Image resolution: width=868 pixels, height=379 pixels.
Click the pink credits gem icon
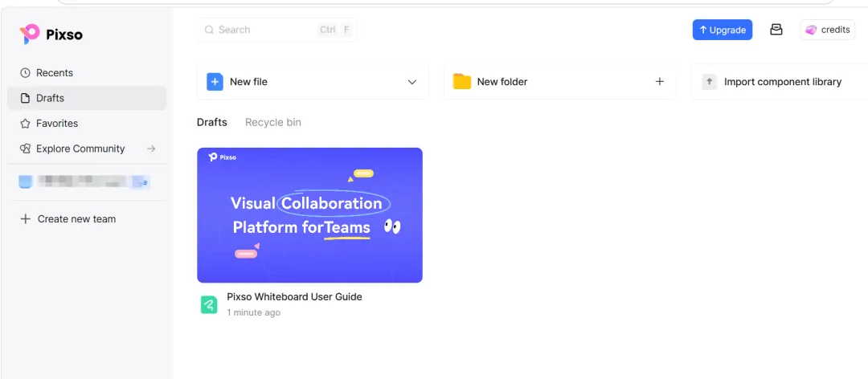tap(811, 30)
